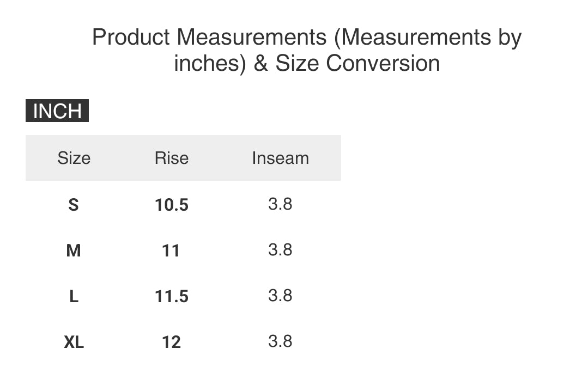Click the 12 rise value for XL

[x=171, y=342]
